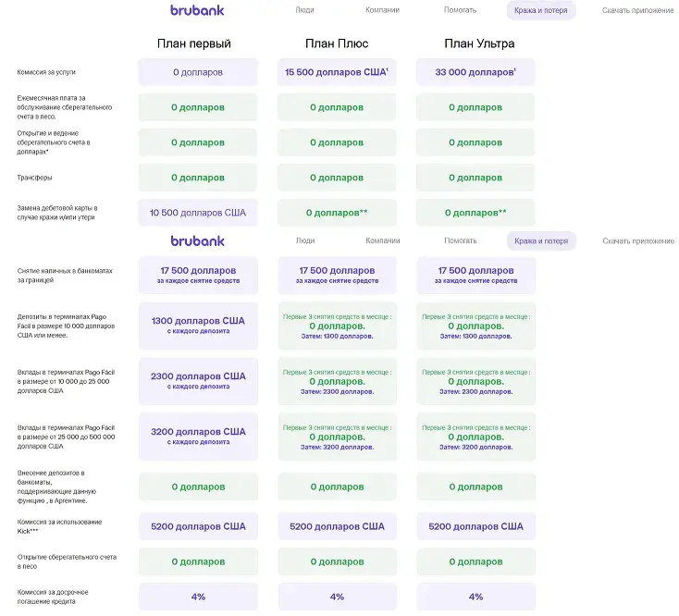Select the План первый heading
The width and height of the screenshot is (679, 616).
pyautogui.click(x=194, y=43)
